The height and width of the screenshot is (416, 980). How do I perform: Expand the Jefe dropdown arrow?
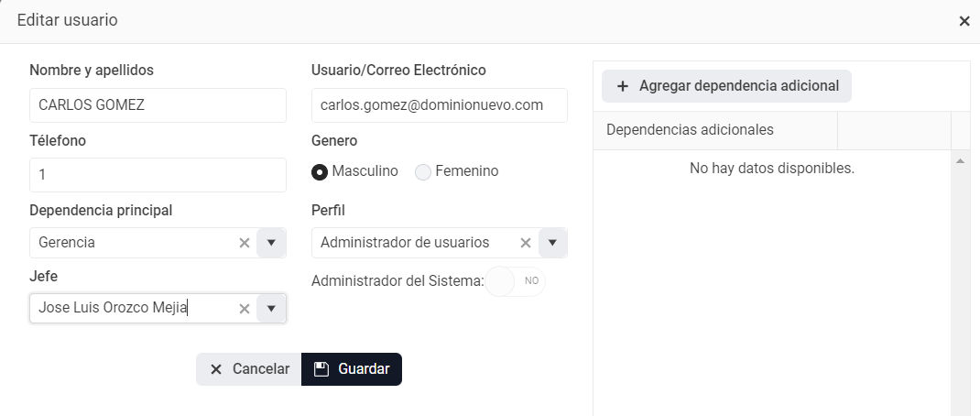coord(271,309)
